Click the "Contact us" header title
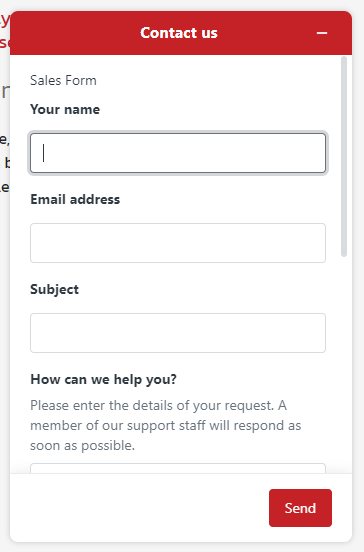Viewport: 364px width, 552px height. (x=179, y=33)
